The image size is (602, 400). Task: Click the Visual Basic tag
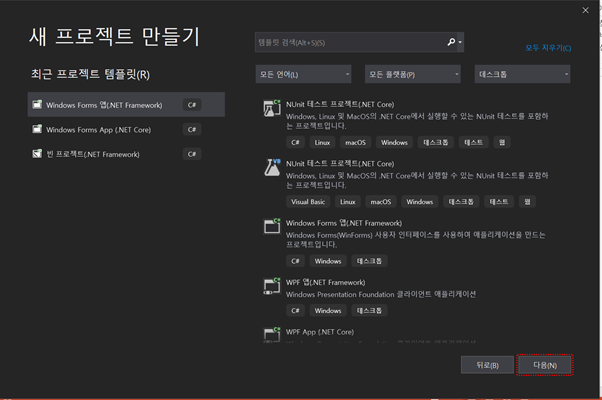[x=308, y=202]
